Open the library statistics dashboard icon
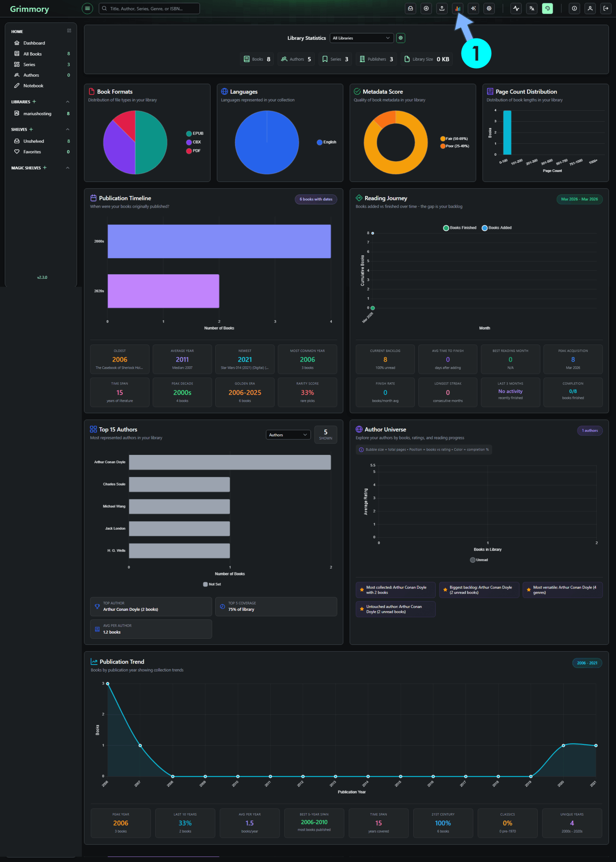Viewport: 616px width, 862px height. [x=457, y=8]
